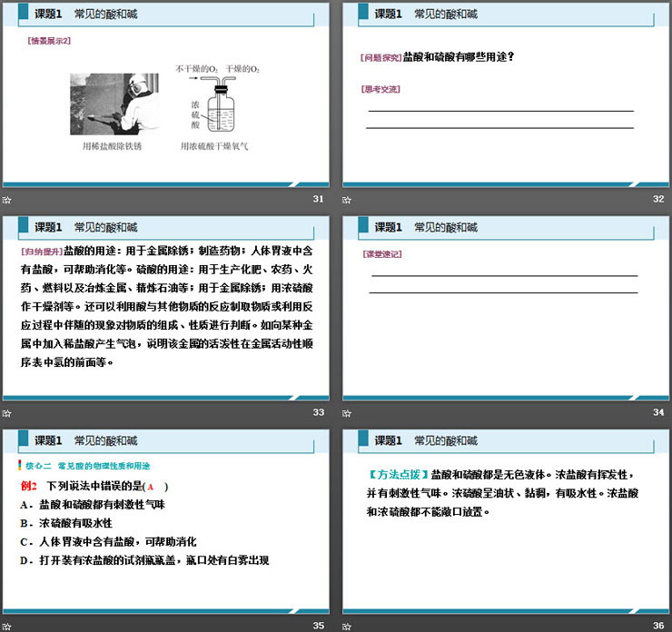Select slide 33 summary text thumbnail

pos(166,308)
